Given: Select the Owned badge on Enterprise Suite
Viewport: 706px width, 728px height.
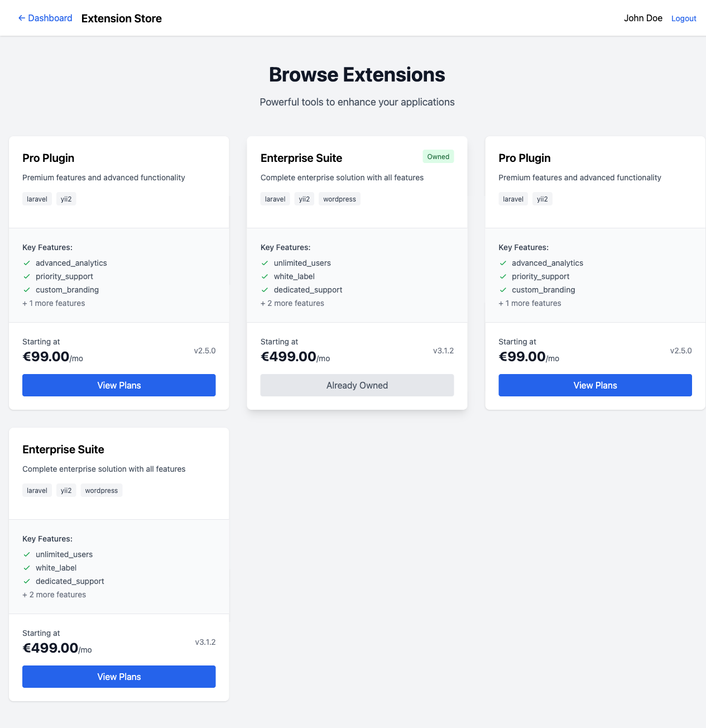Looking at the screenshot, I should tap(438, 156).
